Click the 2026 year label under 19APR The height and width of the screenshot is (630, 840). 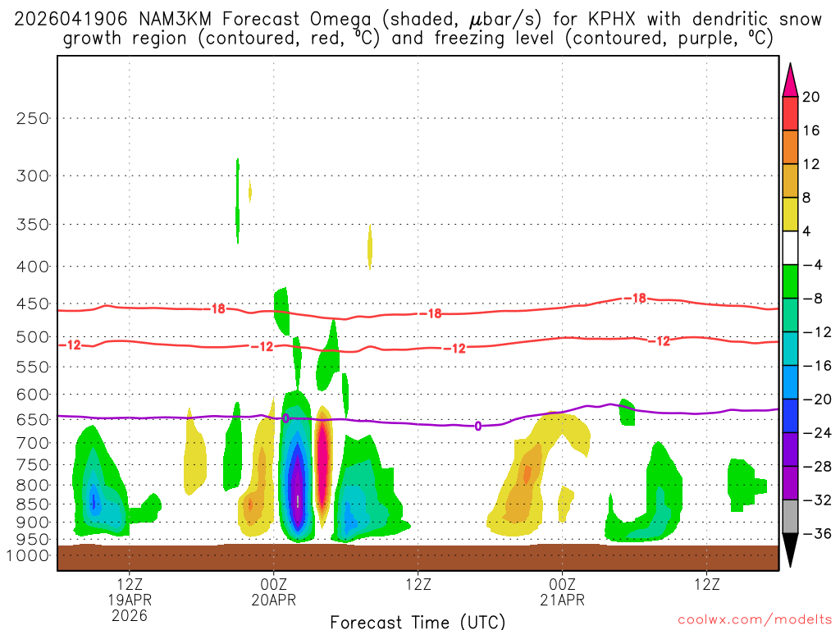tap(130, 615)
